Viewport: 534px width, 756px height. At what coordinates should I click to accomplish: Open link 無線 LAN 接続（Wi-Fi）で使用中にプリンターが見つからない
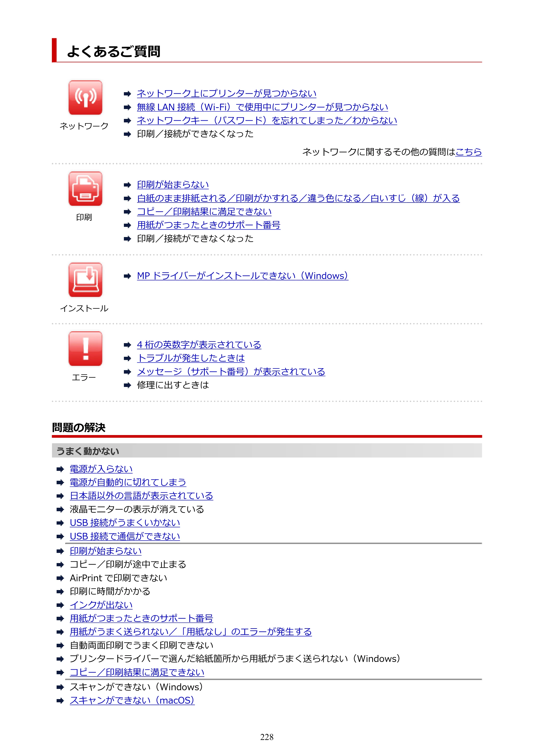pos(262,107)
